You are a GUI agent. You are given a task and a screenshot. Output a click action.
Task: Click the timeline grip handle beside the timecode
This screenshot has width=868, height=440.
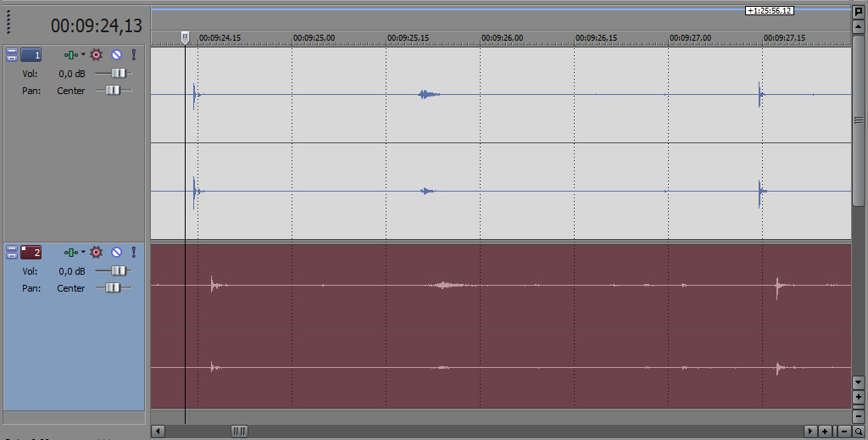[8, 22]
